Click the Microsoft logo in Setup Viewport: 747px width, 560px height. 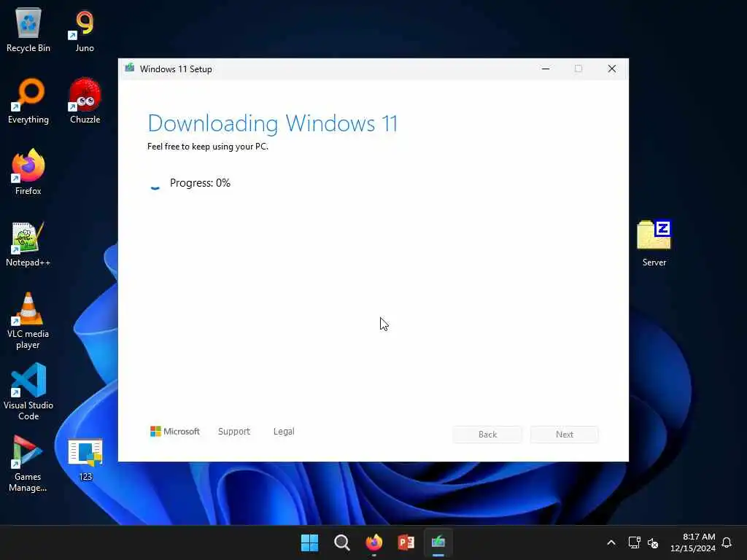[x=175, y=432]
